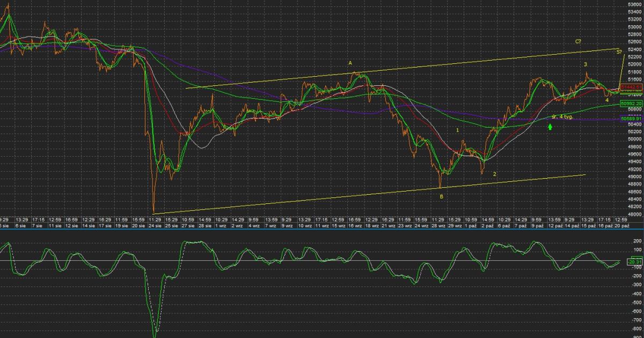Select wave label 1 annotation
The height and width of the screenshot is (338, 644).
pos(457,130)
